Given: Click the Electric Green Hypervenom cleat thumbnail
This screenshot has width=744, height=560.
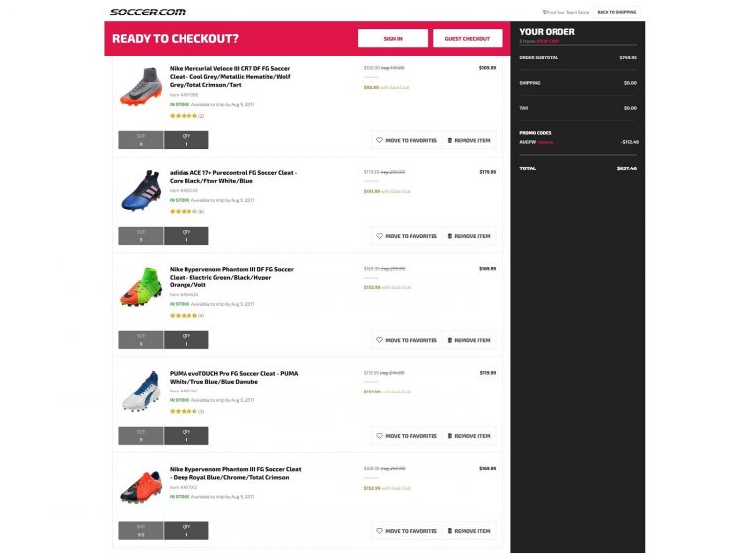Looking at the screenshot, I should pyautogui.click(x=140, y=287).
